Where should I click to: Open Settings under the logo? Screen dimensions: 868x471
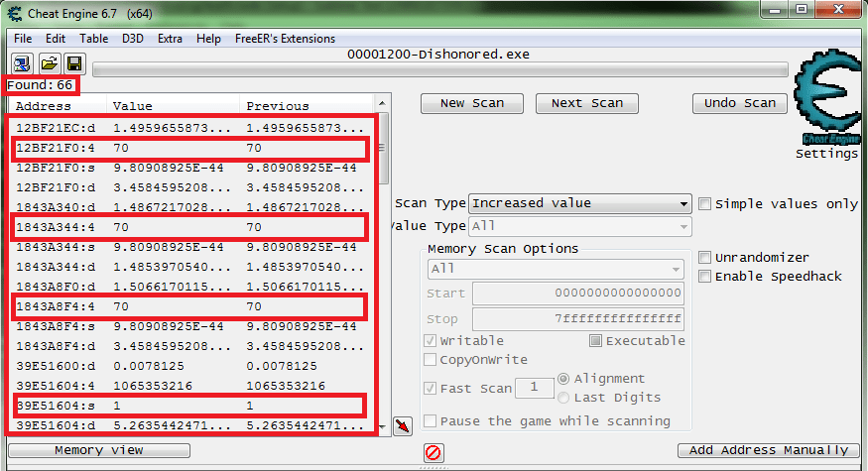[x=826, y=154]
